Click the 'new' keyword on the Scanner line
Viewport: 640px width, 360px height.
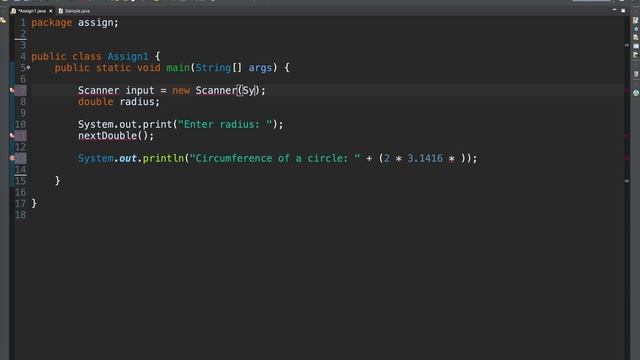tap(181, 90)
